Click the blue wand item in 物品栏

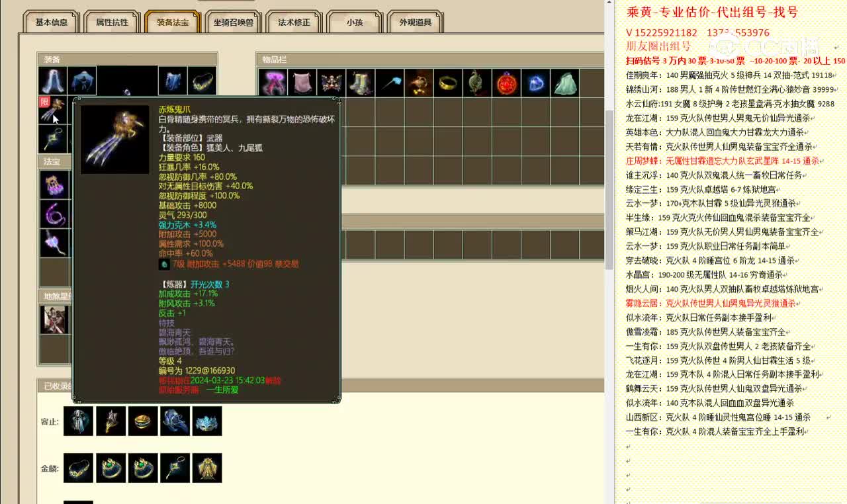tap(389, 83)
